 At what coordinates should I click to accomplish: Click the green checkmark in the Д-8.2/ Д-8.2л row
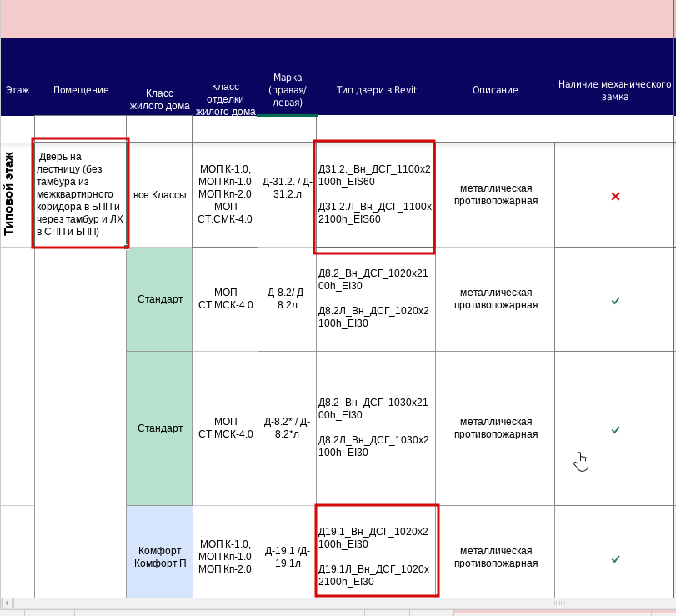[x=615, y=300]
